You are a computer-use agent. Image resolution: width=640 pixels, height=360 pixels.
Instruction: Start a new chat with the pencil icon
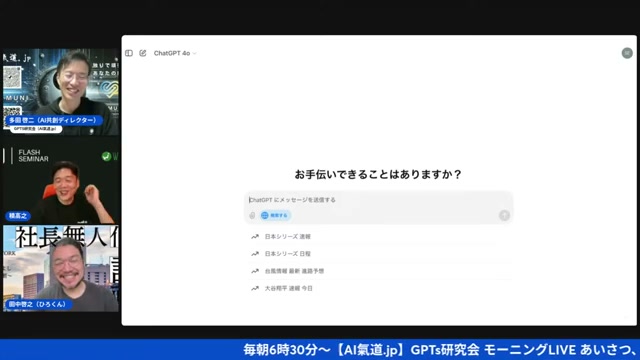pyautogui.click(x=142, y=53)
